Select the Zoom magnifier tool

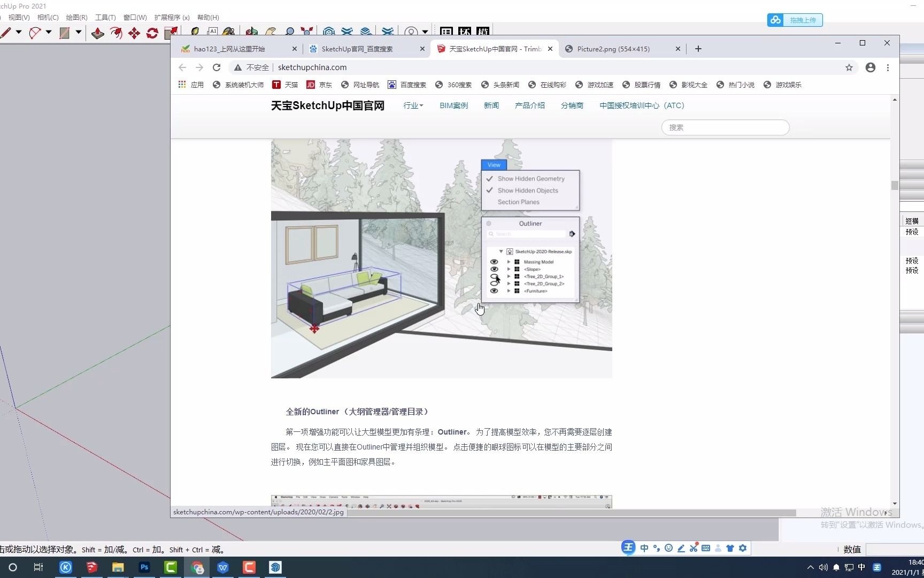289,32
